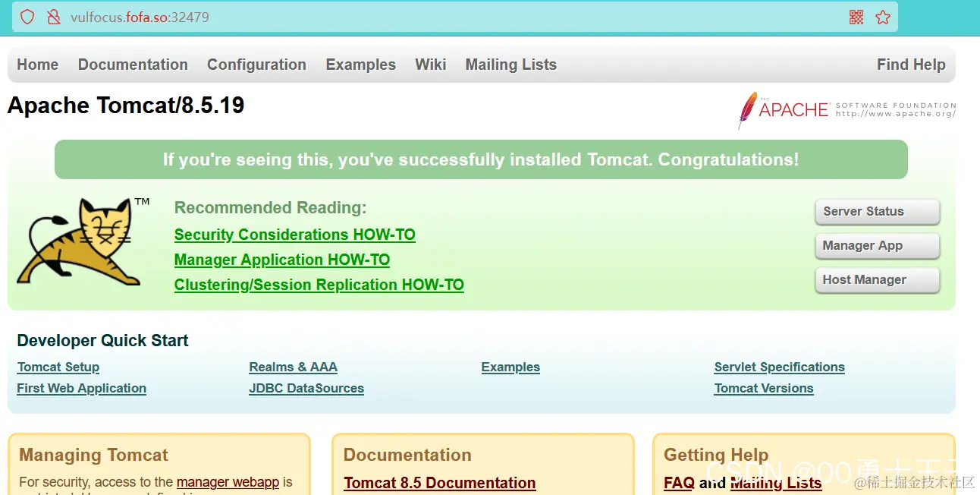The height and width of the screenshot is (495, 980).
Task: Click the Getting Help heading
Action: click(716, 456)
